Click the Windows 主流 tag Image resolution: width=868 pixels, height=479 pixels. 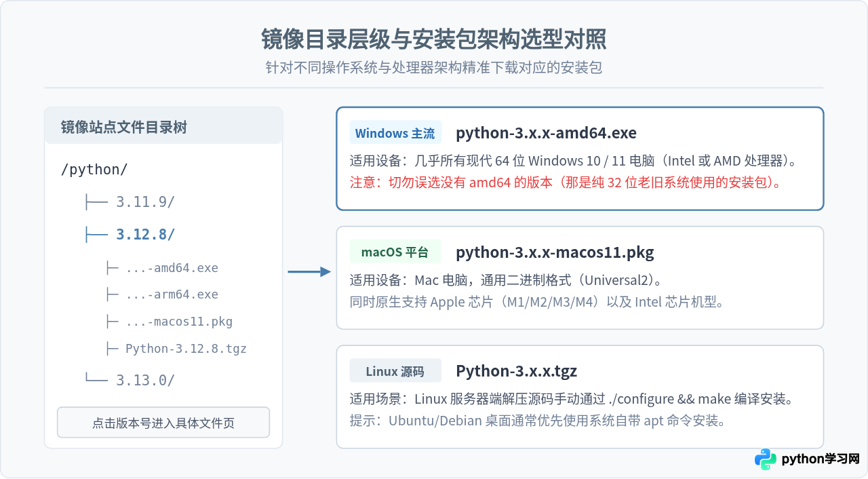(395, 133)
